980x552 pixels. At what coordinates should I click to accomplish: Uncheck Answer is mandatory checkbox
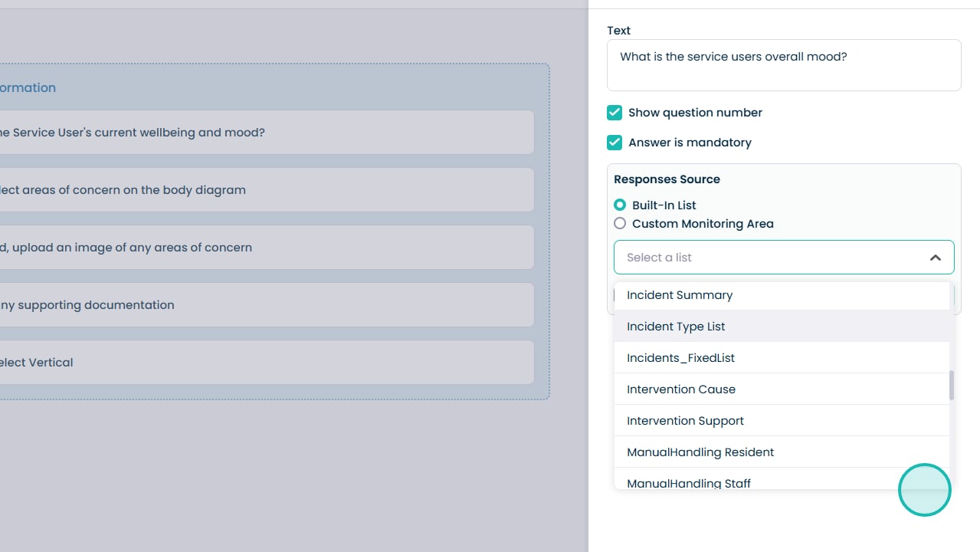(615, 143)
